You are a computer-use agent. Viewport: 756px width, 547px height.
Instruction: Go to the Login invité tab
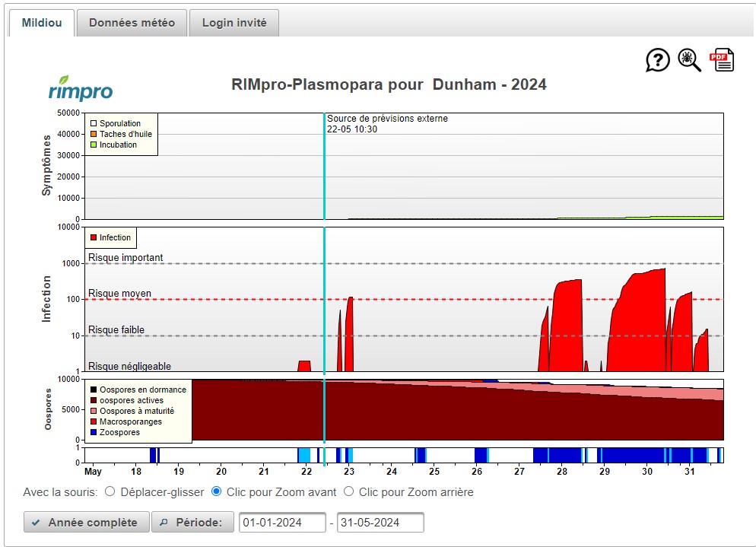tap(234, 23)
